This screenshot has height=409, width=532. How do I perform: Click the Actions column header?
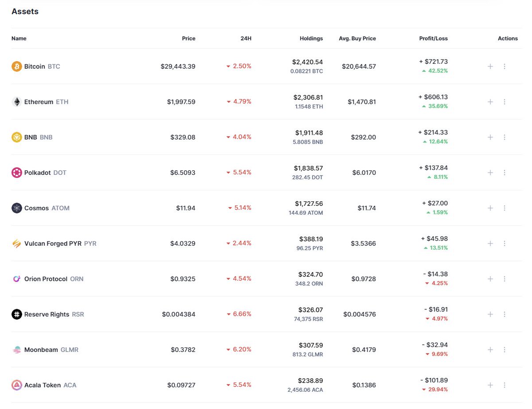pyautogui.click(x=508, y=39)
